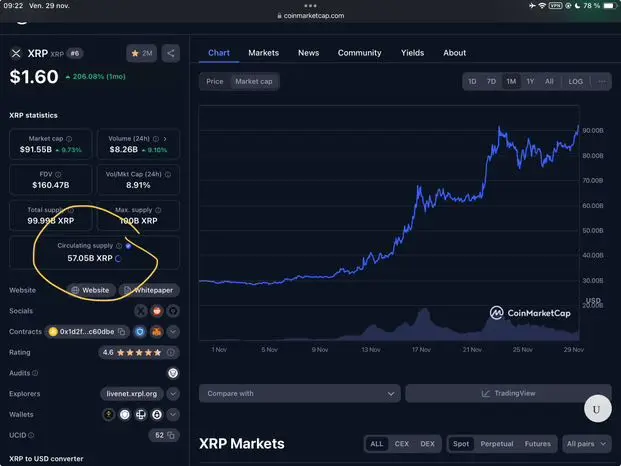Open browser tab menu three dots
This screenshot has width=621, height=466.
coord(310,6)
